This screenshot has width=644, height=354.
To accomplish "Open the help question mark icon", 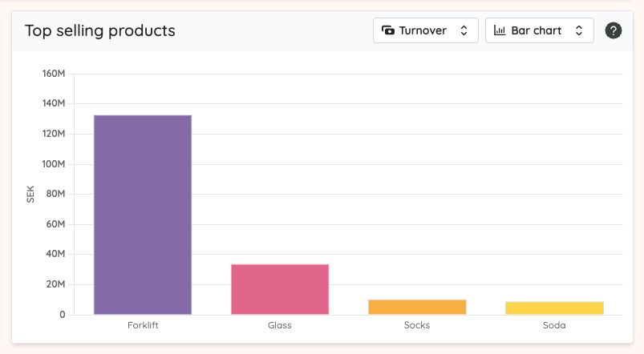I will [x=614, y=30].
